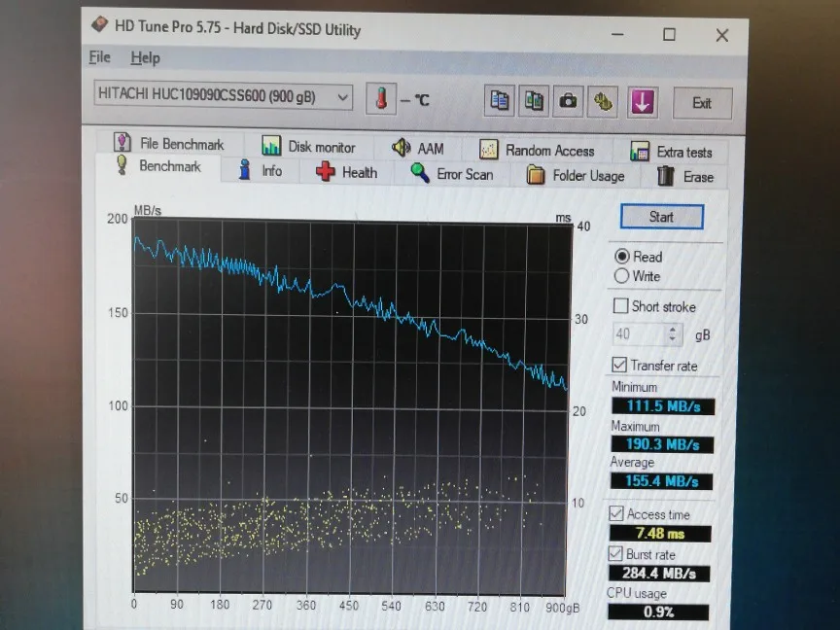Image resolution: width=840 pixels, height=630 pixels.
Task: Click the red cross Health icon
Action: 325,171
